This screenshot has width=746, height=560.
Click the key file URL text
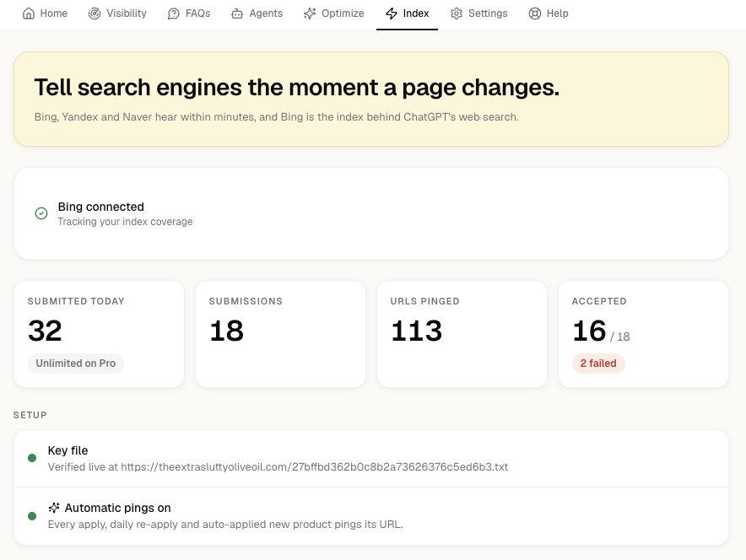315,467
